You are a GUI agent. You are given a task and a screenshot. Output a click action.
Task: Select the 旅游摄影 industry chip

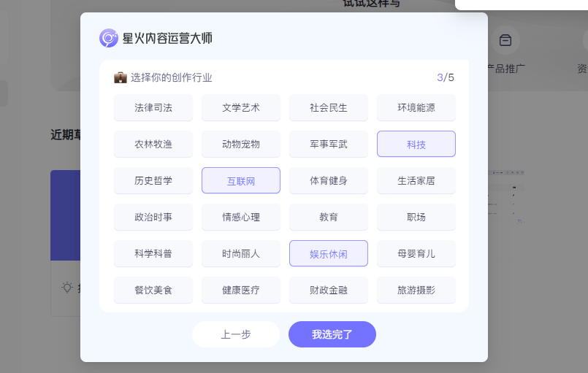click(416, 290)
